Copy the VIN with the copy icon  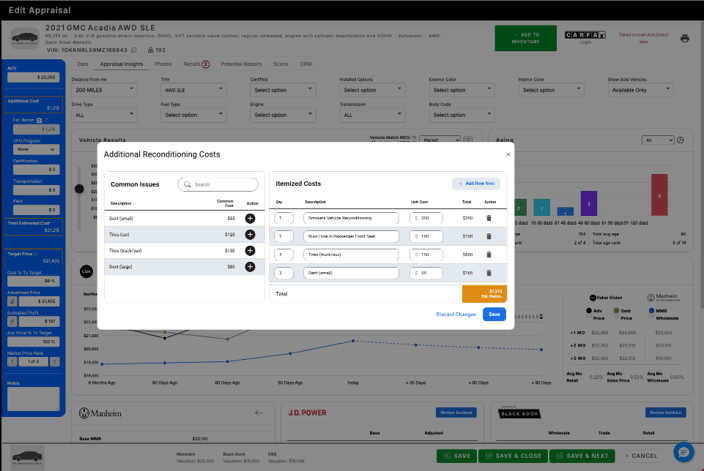(x=134, y=50)
